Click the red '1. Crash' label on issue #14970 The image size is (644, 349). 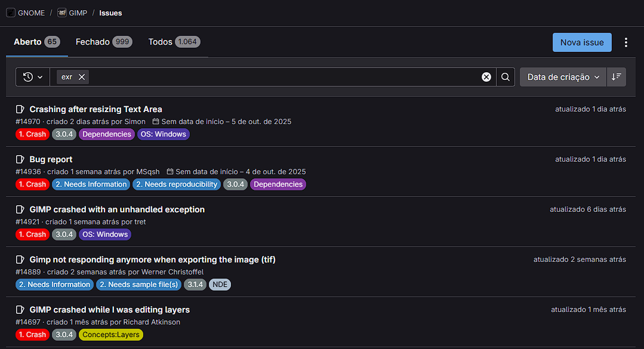32,134
